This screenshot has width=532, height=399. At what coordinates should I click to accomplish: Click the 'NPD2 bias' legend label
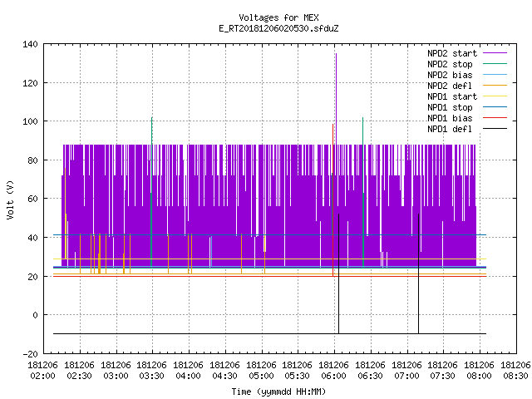(x=450, y=75)
